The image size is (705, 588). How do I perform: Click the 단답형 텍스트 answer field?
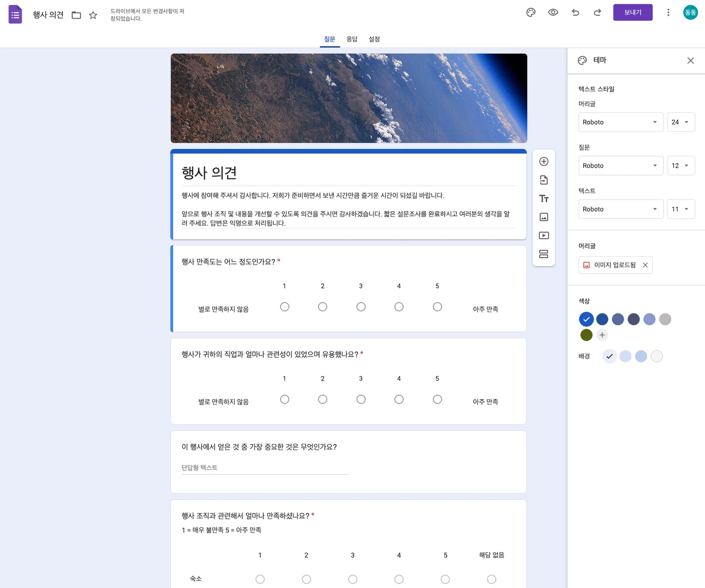pos(265,468)
